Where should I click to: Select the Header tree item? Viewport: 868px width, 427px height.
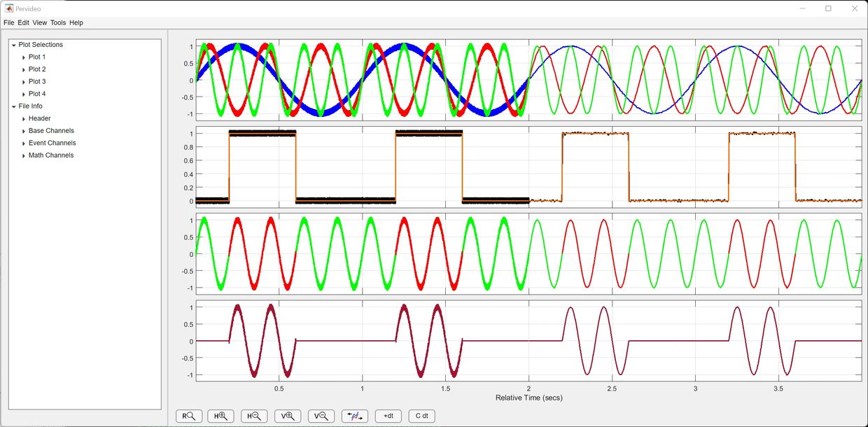(39, 118)
